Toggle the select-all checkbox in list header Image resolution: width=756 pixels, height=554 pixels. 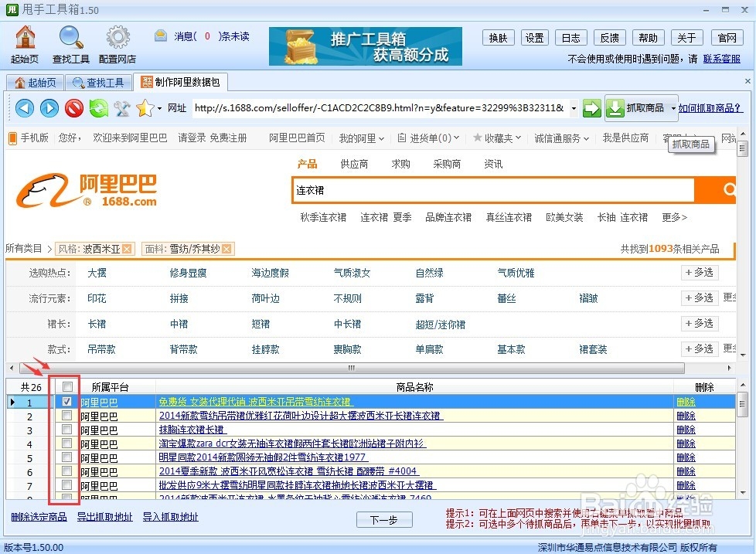[67, 386]
